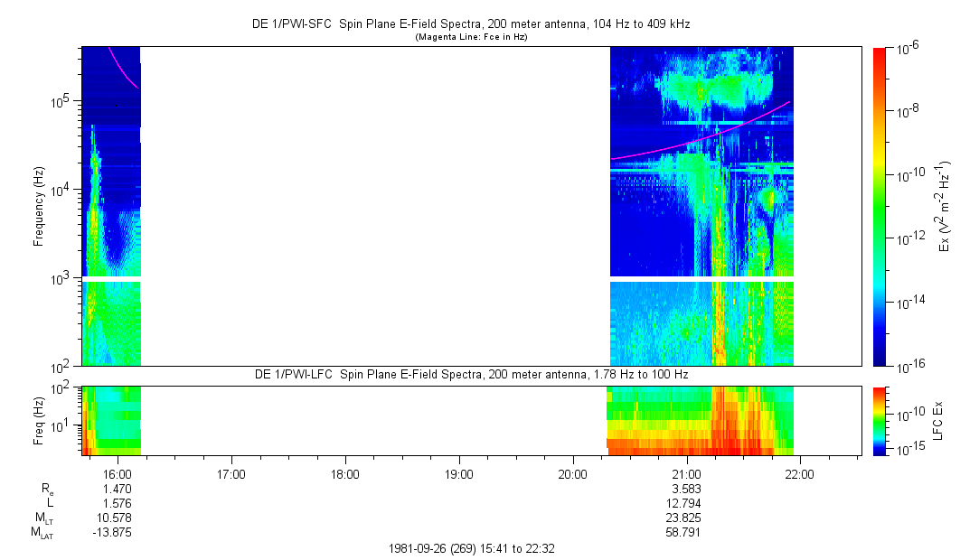
Task: Click the LFC spectrogram segment near 21:00
Action: (701, 421)
